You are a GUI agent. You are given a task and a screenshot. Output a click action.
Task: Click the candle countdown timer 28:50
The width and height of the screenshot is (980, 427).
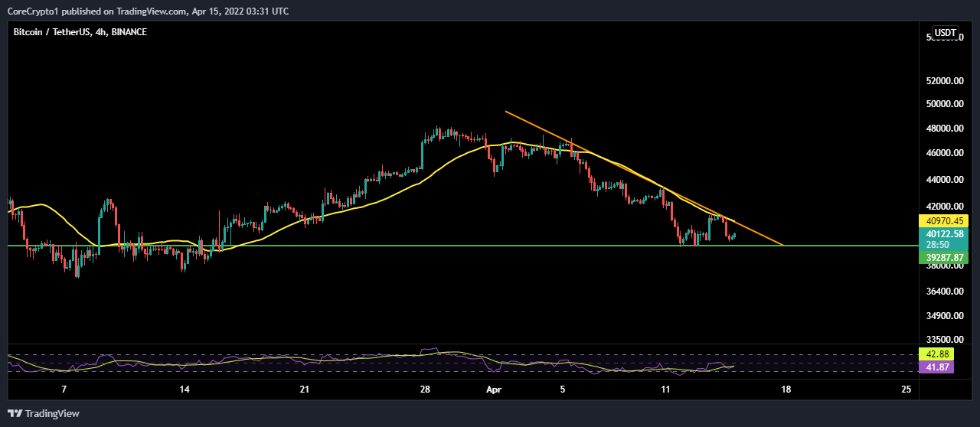[938, 245]
